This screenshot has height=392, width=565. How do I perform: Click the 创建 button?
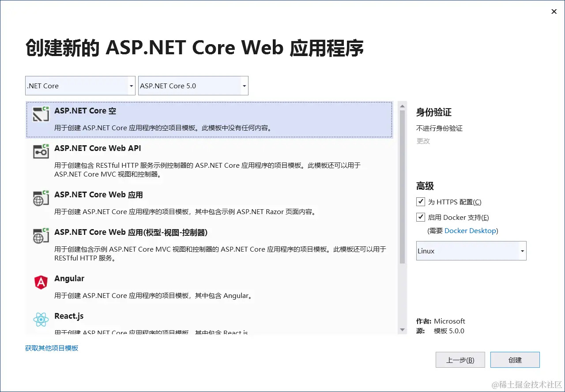515,360
